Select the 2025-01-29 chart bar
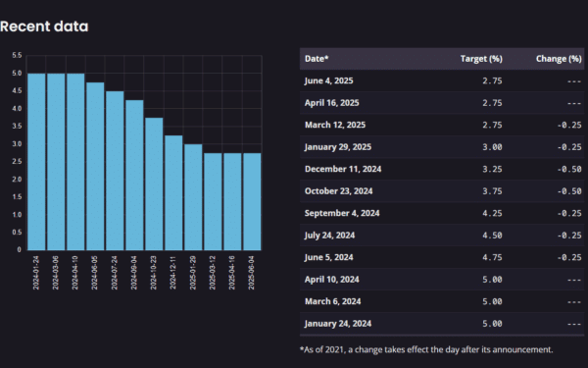Screen dimensions: 588x368 [x=193, y=197]
